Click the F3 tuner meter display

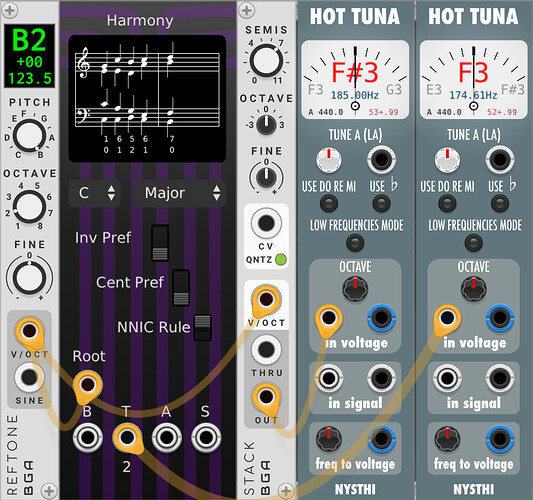pos(474,80)
